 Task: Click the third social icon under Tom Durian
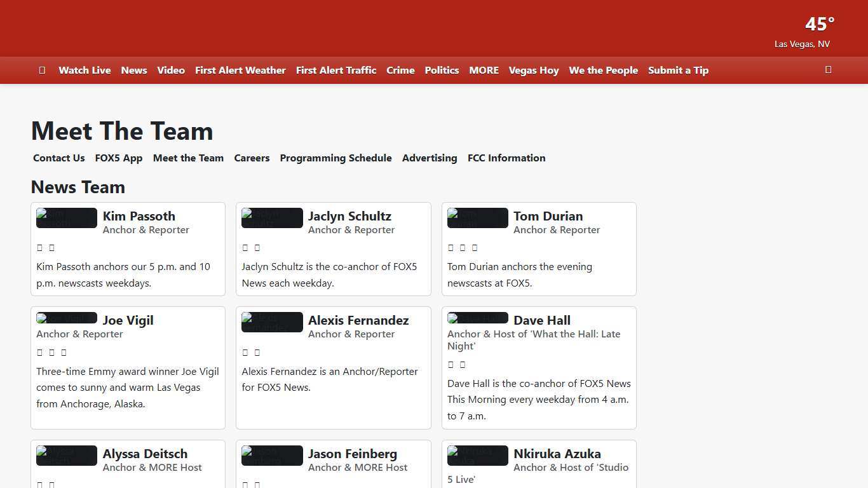(x=475, y=248)
